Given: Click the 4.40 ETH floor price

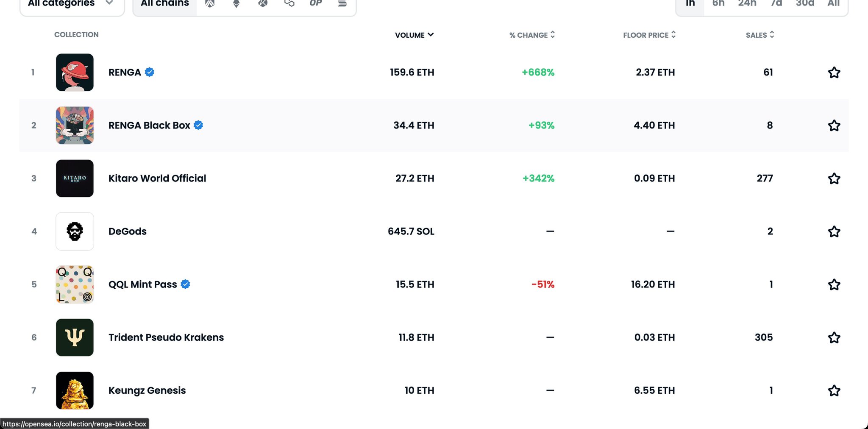Looking at the screenshot, I should (x=654, y=125).
